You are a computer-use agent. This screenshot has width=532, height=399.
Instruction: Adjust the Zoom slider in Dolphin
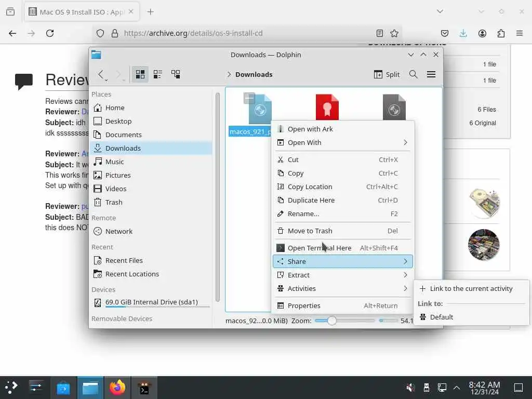344,321
